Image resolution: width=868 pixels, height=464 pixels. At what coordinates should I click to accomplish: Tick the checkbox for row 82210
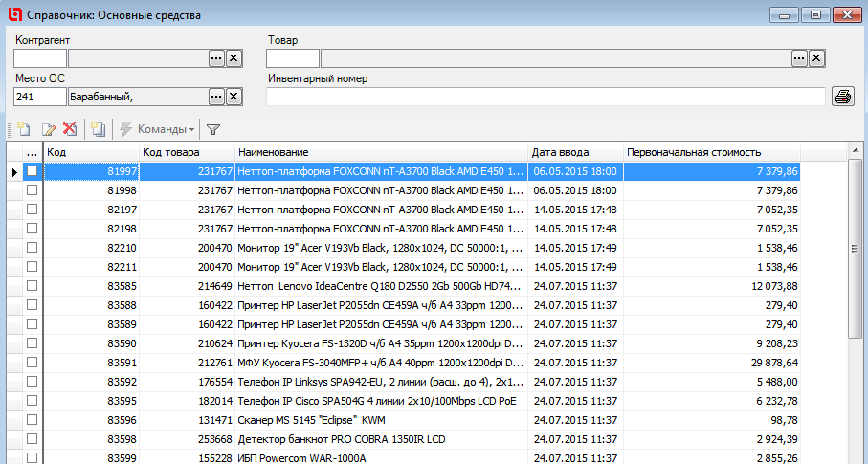pos(33,248)
